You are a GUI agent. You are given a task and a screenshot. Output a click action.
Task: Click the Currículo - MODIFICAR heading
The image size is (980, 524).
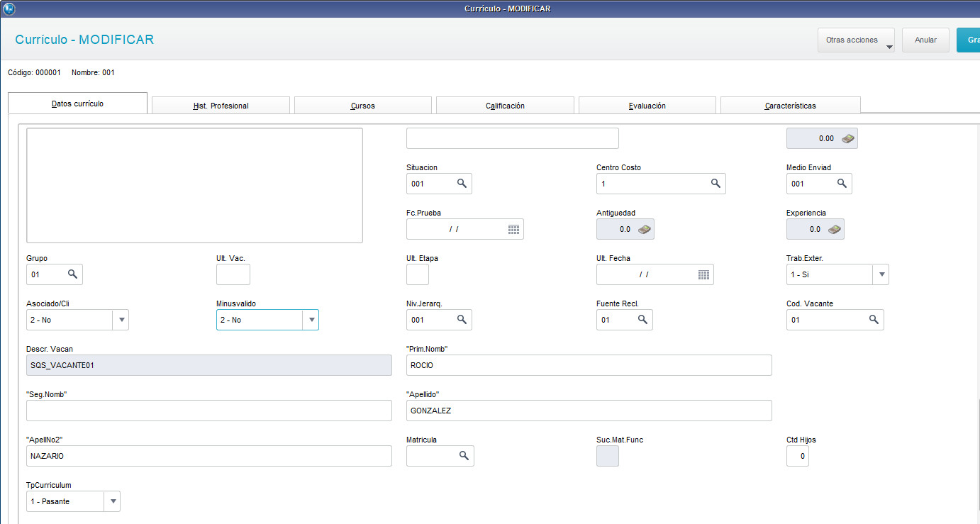pyautogui.click(x=84, y=40)
